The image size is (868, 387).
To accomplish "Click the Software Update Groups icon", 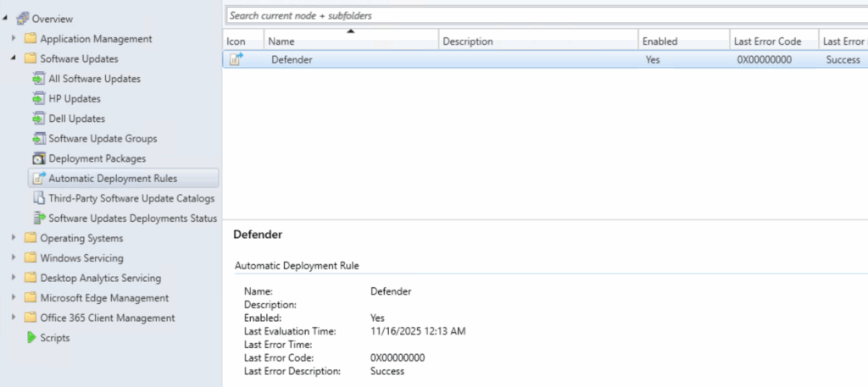I will pos(38,139).
